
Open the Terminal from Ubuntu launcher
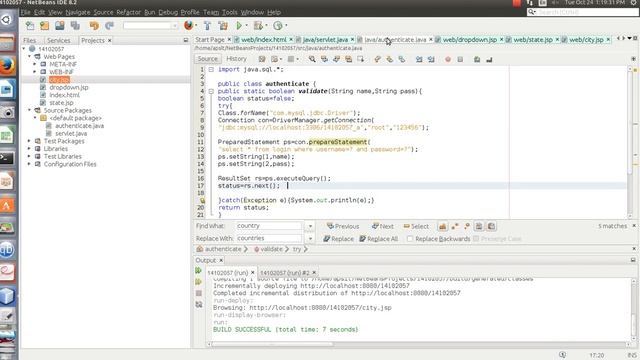pyautogui.click(x=7, y=158)
